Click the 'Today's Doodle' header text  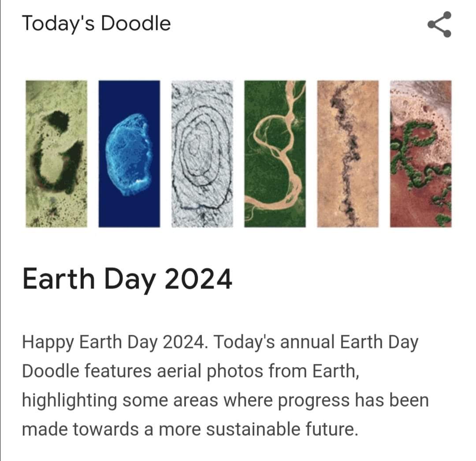tap(96, 23)
